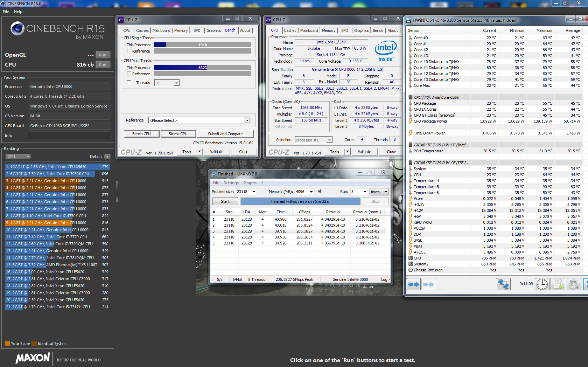Open the Reference processor dropdown
Screen dimensions: 588x367
click(x=247, y=120)
